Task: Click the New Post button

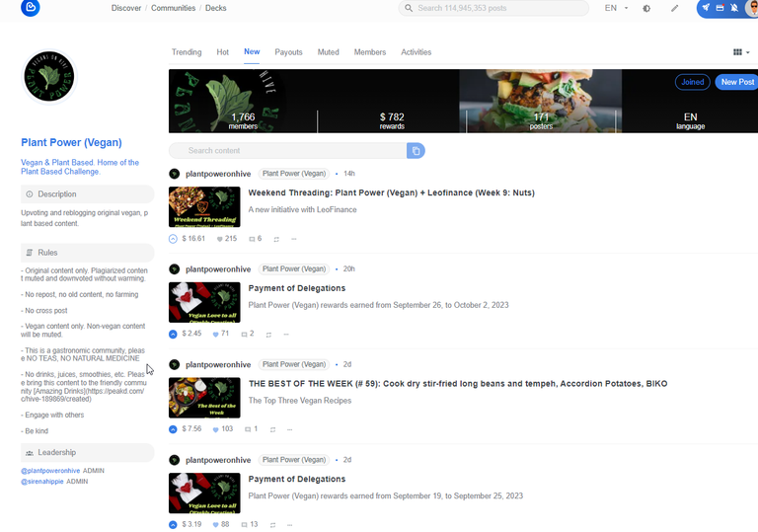Action: [736, 82]
